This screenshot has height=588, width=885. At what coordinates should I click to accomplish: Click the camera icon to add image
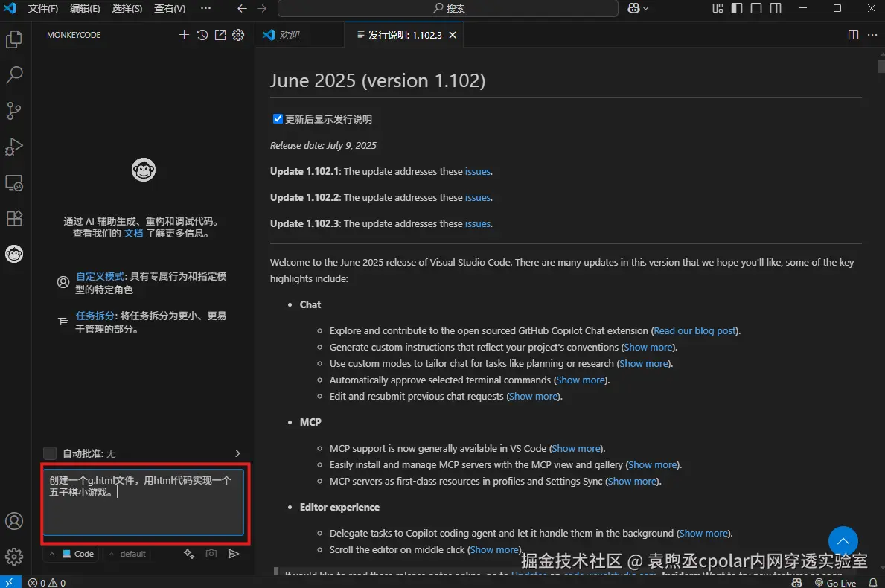click(211, 554)
